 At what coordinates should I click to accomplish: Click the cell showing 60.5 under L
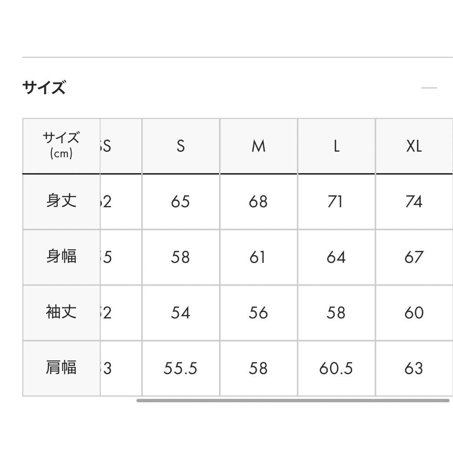coord(336,368)
